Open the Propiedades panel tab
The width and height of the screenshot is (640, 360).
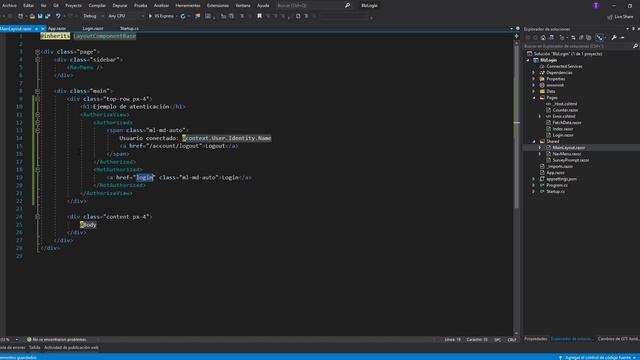point(536,339)
